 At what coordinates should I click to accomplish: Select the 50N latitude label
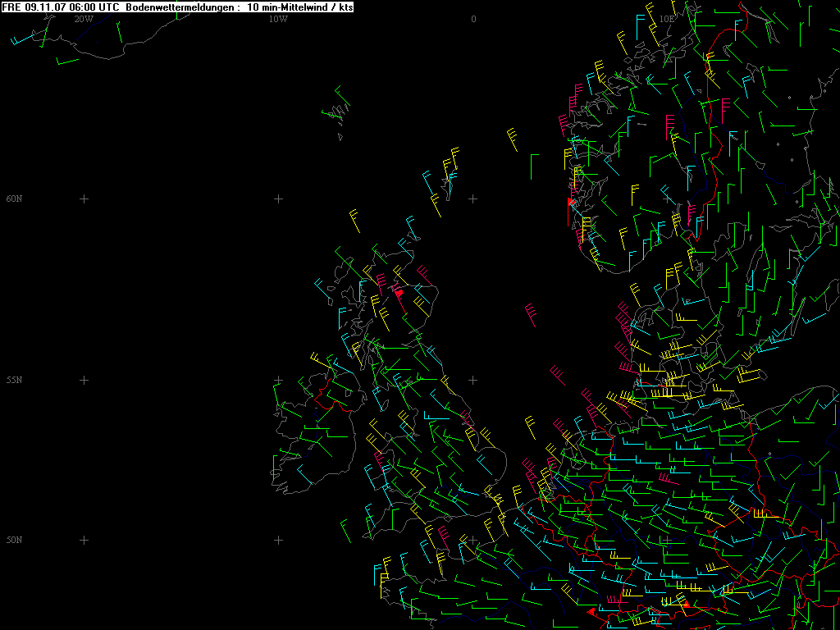[x=14, y=540]
